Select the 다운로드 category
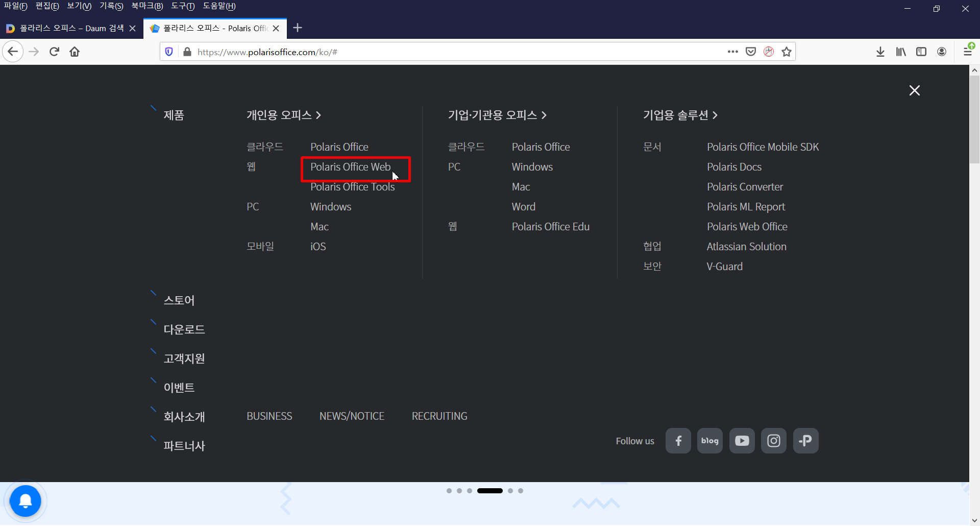Viewport: 980px width, 526px height. (184, 329)
